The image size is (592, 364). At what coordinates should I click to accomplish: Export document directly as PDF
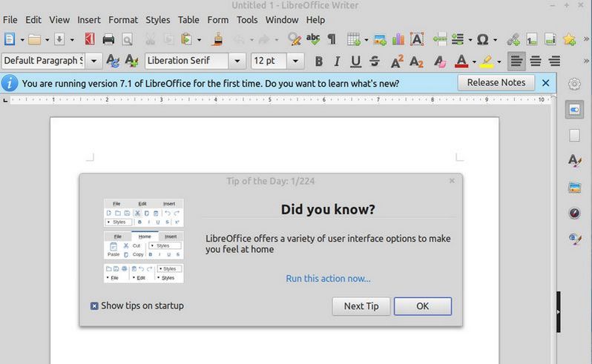(90, 39)
